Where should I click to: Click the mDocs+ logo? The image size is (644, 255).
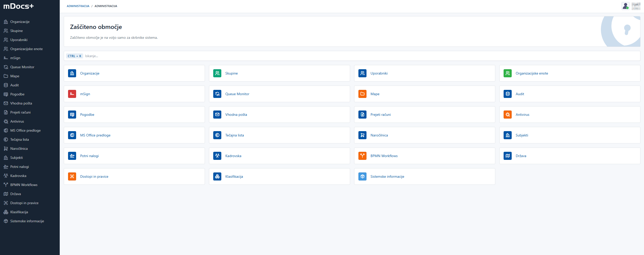click(18, 6)
